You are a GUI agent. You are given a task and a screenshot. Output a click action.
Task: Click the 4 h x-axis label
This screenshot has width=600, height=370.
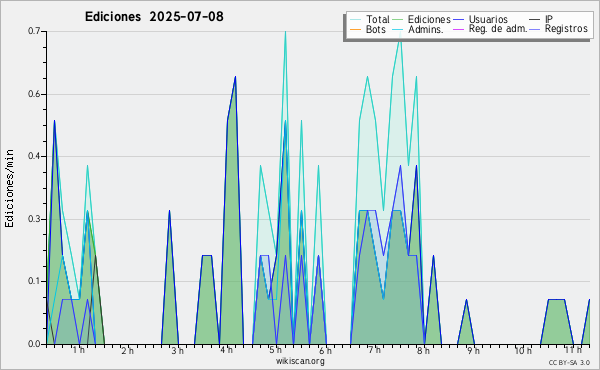[227, 350]
